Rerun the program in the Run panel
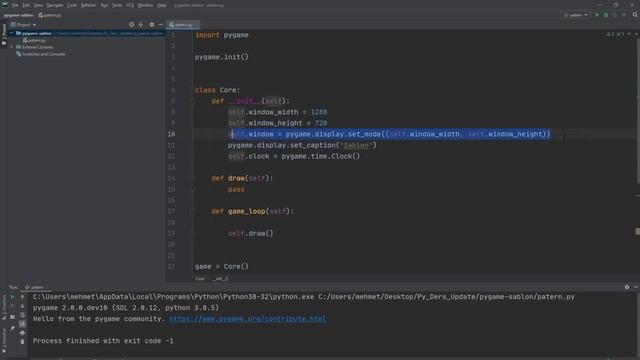Image resolution: width=640 pixels, height=360 pixels. coord(12,297)
